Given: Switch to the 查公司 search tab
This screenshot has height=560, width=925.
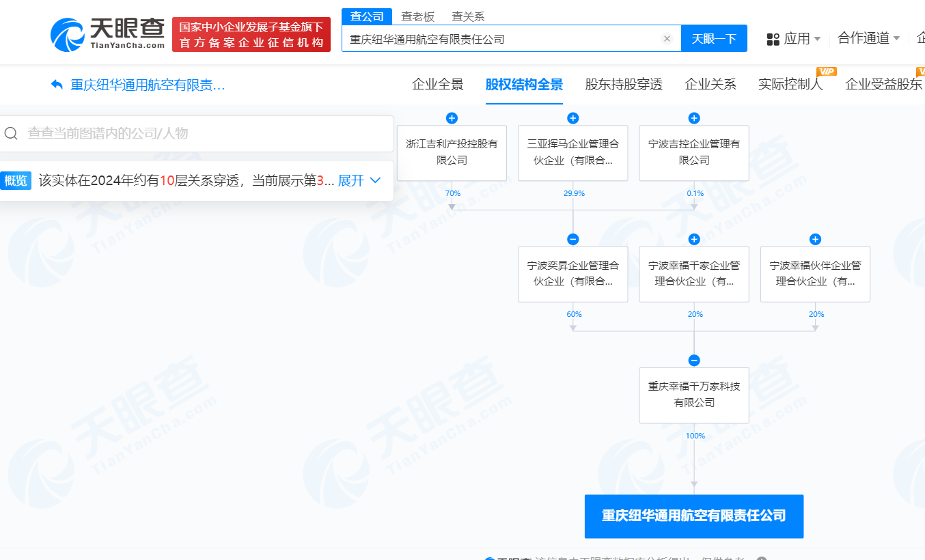Looking at the screenshot, I should [x=368, y=17].
